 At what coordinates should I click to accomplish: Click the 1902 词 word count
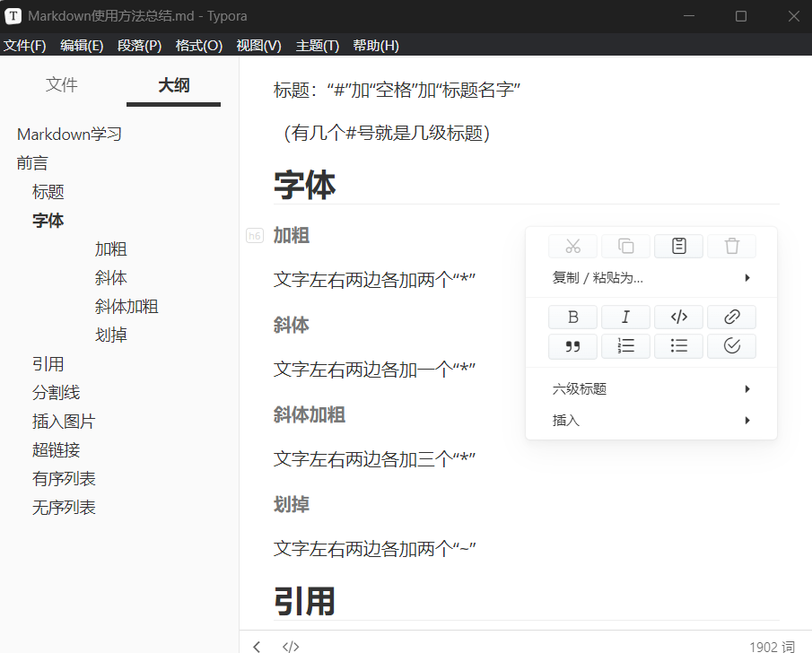772,647
